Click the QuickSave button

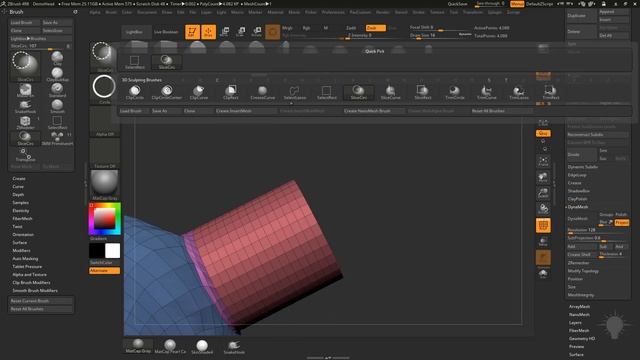457,4
